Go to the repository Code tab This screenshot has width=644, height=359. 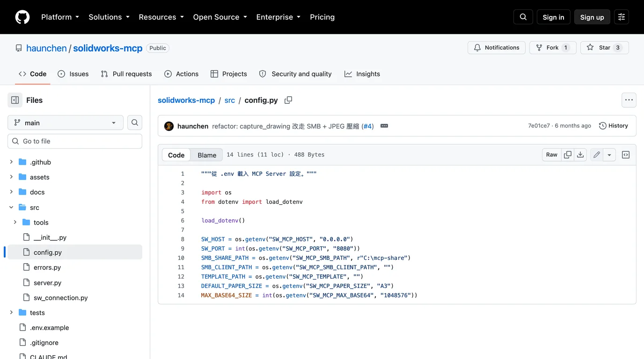point(33,74)
